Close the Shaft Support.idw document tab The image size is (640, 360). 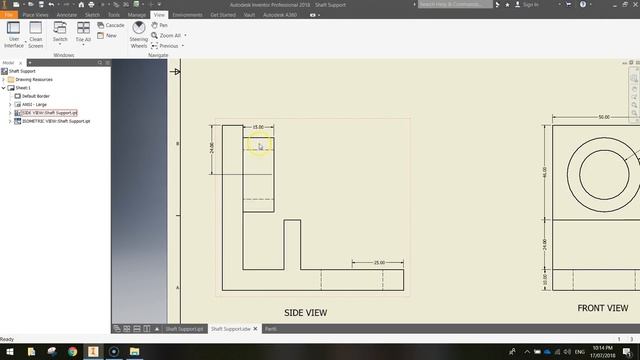[x=256, y=329]
